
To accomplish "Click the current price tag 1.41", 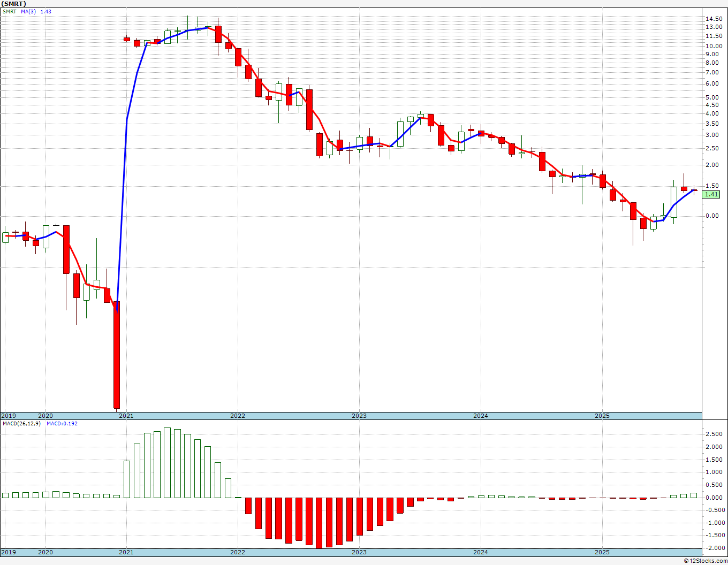I will 711,195.
